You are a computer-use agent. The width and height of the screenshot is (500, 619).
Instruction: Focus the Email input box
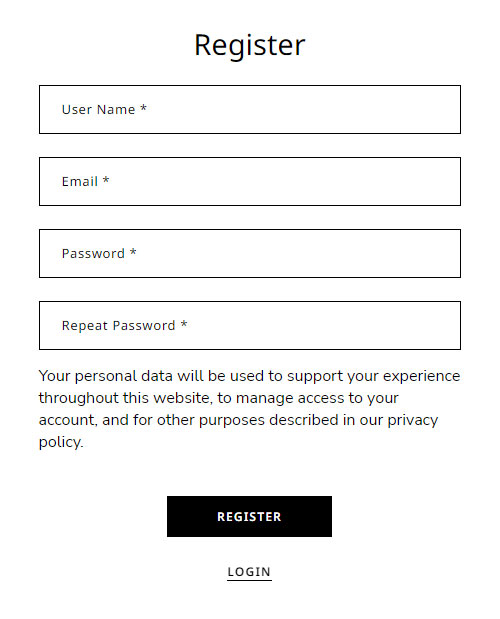click(x=250, y=182)
